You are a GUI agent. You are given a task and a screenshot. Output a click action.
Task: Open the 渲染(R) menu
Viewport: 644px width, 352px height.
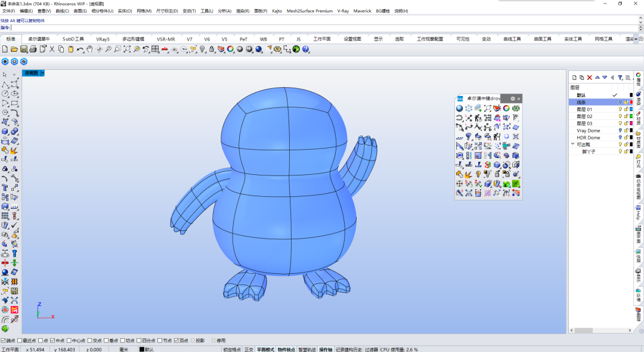coord(242,11)
